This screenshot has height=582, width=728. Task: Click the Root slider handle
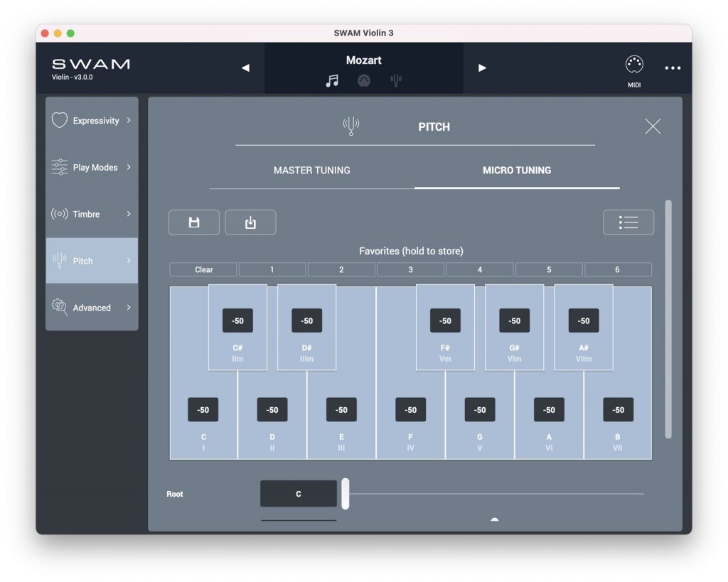(x=346, y=494)
